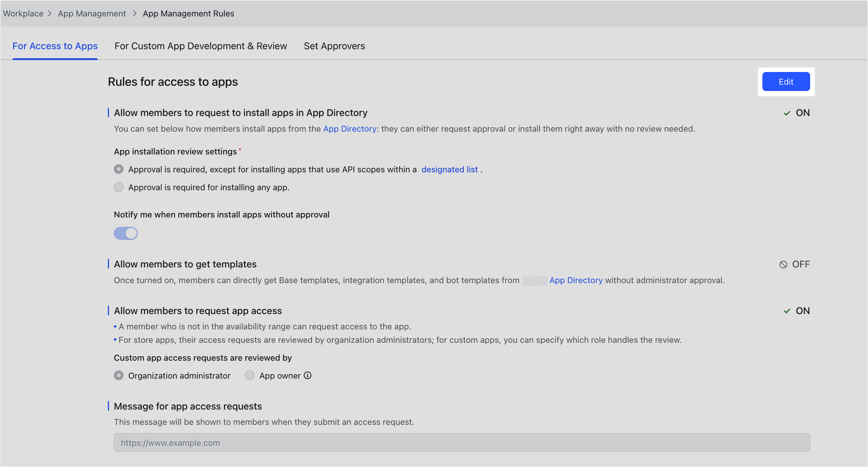Click the info icon next to App owner

pyautogui.click(x=307, y=376)
